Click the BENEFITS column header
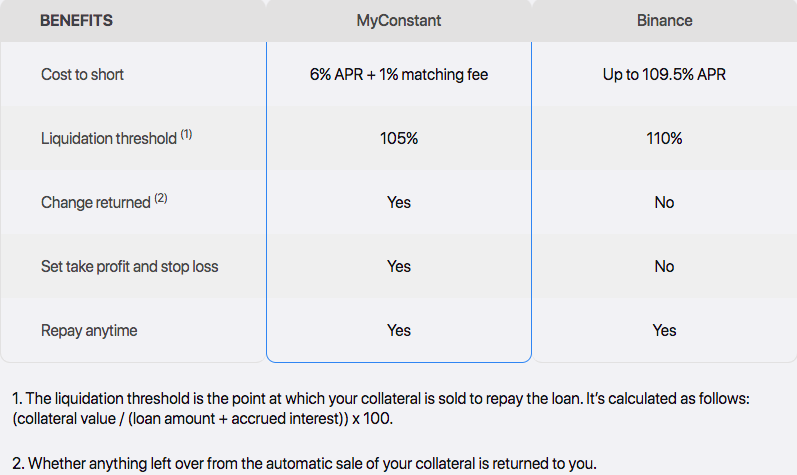The width and height of the screenshot is (797, 475). click(x=76, y=20)
